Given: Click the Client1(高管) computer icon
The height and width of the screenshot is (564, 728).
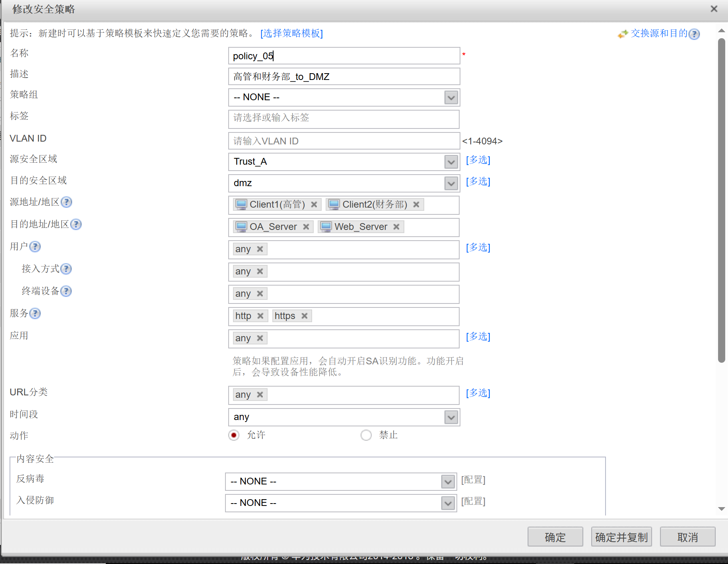Looking at the screenshot, I should pyautogui.click(x=241, y=204).
